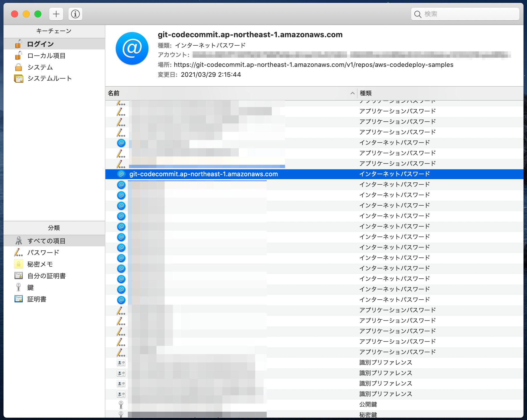Open the info inspector button

(x=75, y=14)
